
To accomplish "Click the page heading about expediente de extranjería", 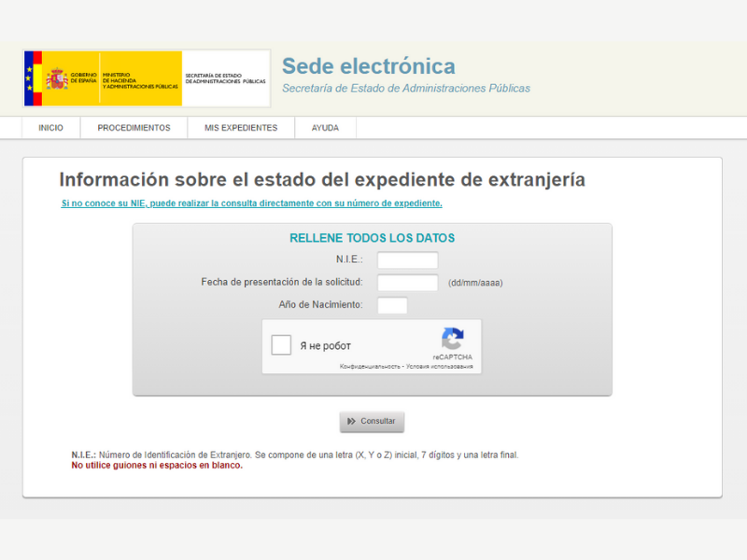I will 322,180.
